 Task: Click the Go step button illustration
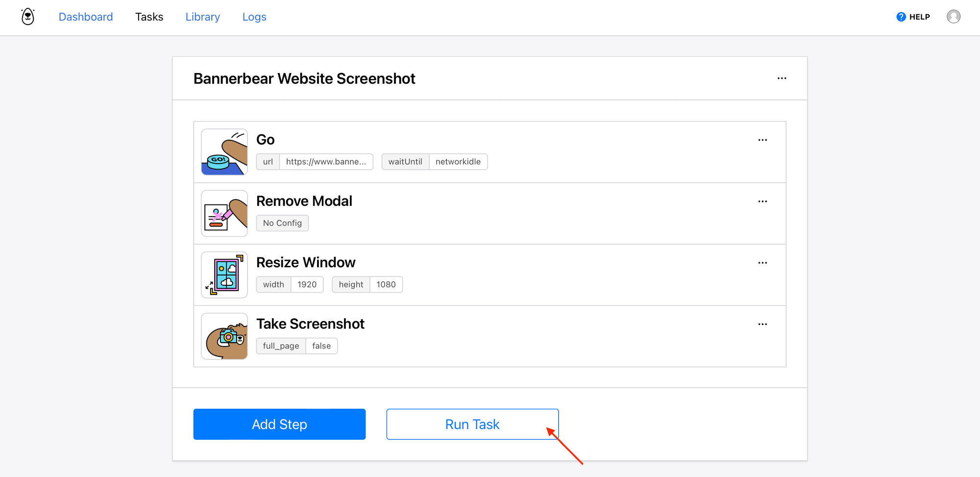(224, 152)
